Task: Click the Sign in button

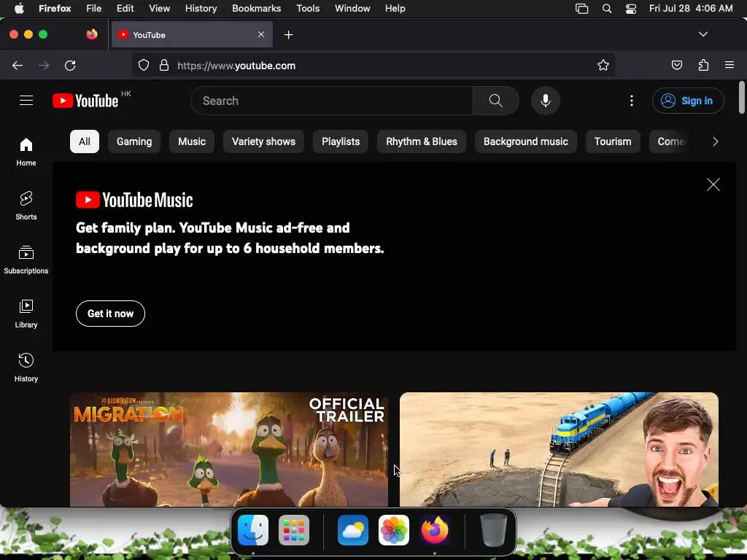Action: tap(688, 101)
